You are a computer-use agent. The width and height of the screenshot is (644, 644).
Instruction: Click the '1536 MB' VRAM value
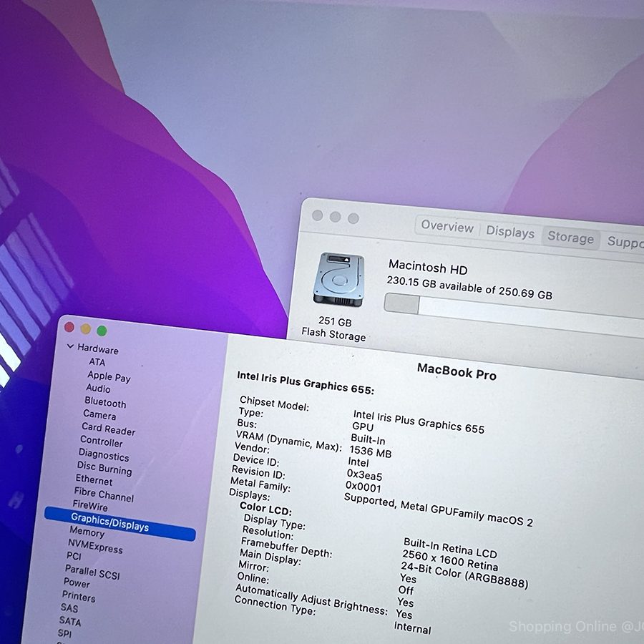[371, 452]
